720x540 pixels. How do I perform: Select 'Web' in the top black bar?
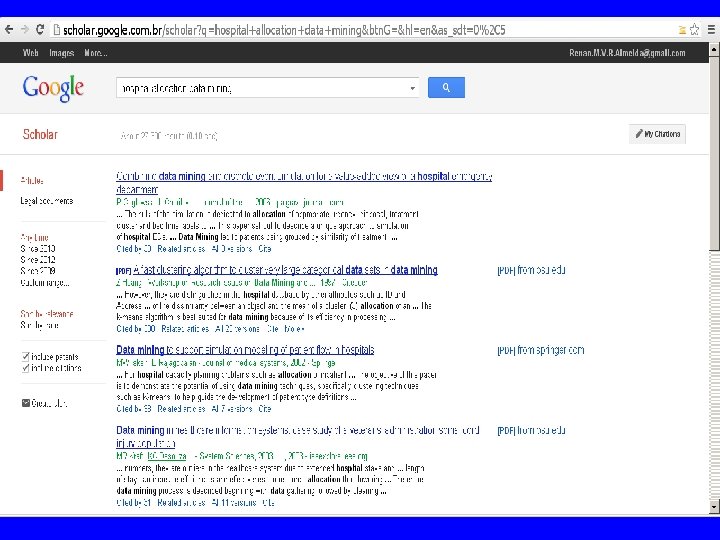pyautogui.click(x=30, y=53)
